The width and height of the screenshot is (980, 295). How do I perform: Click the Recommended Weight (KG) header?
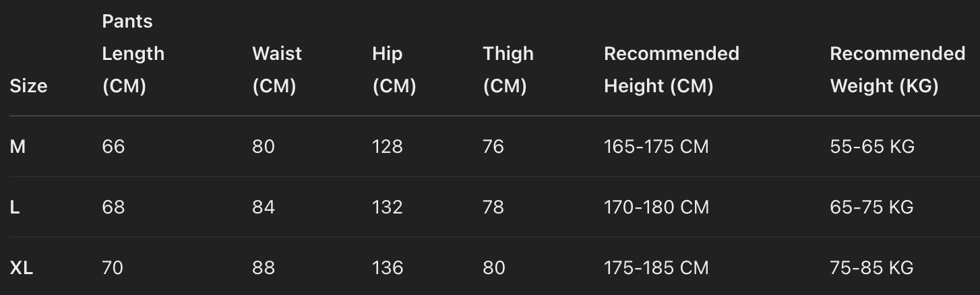coord(896,70)
